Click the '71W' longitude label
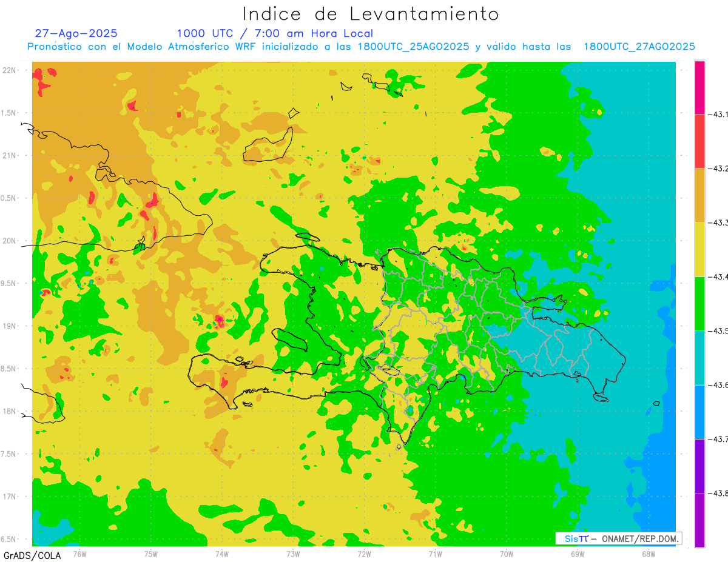 [x=435, y=554]
